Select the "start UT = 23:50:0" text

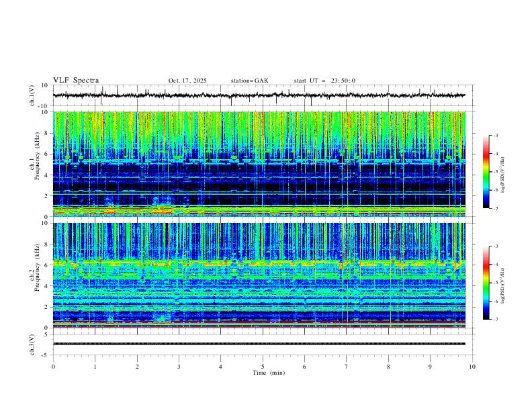click(x=324, y=81)
